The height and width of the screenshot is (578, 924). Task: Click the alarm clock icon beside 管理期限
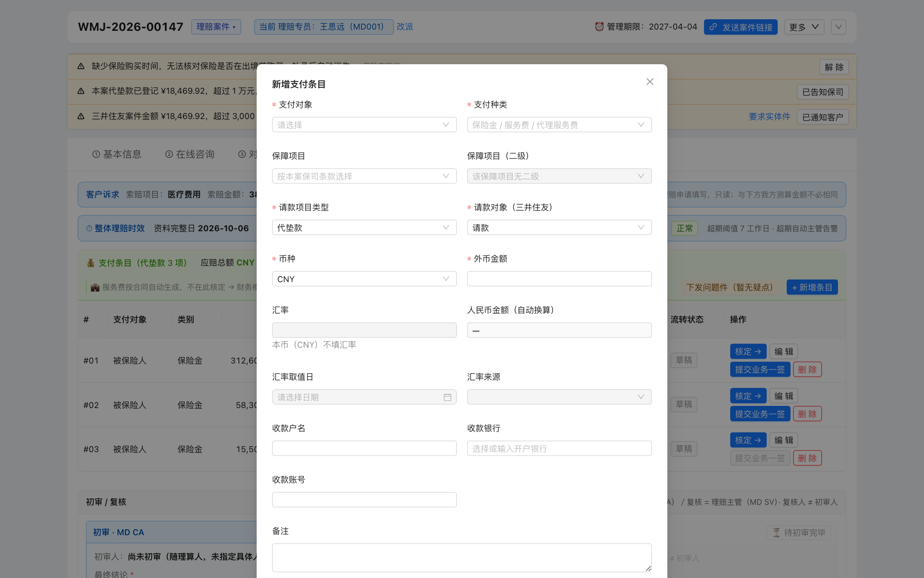[x=599, y=27]
